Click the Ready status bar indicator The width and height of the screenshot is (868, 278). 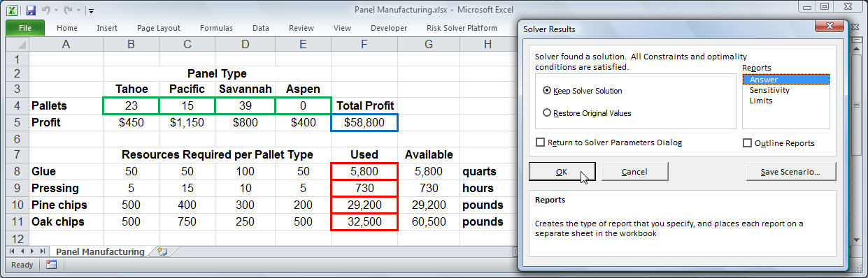pyautogui.click(x=22, y=265)
